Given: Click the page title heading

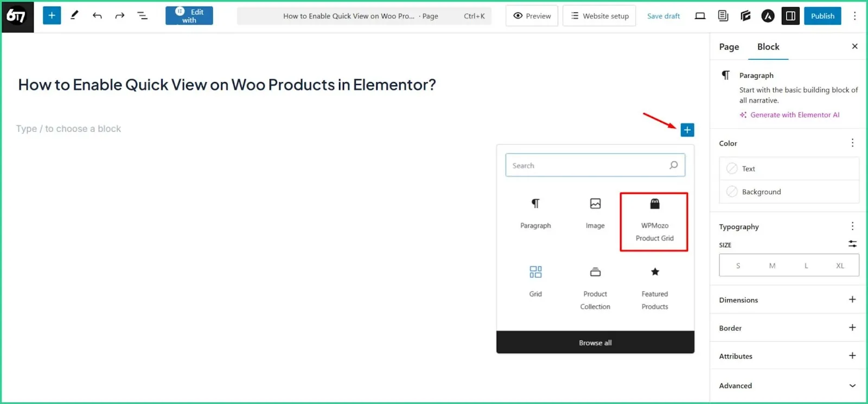Looking at the screenshot, I should 227,85.
